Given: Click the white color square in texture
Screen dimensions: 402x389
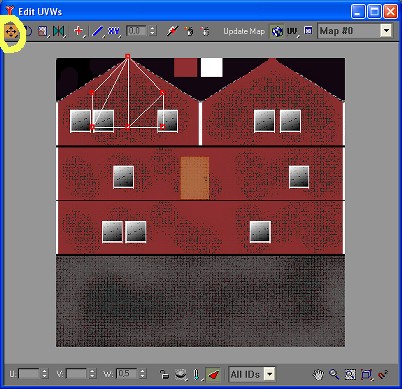Looking at the screenshot, I should (211, 67).
